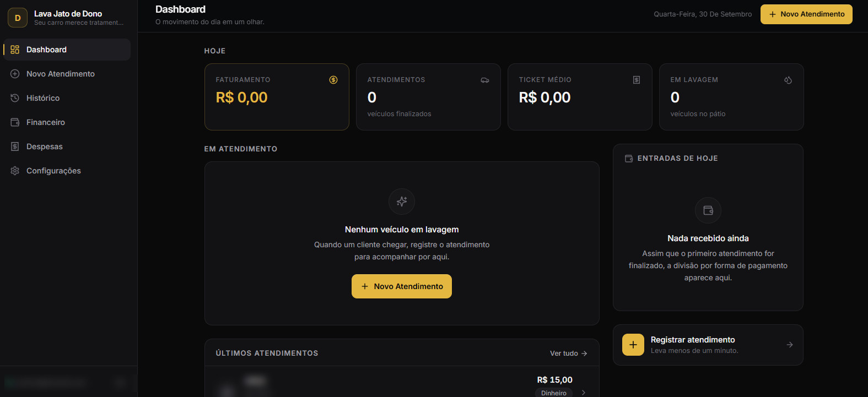Click the R$ 15,00 amount

point(555,380)
